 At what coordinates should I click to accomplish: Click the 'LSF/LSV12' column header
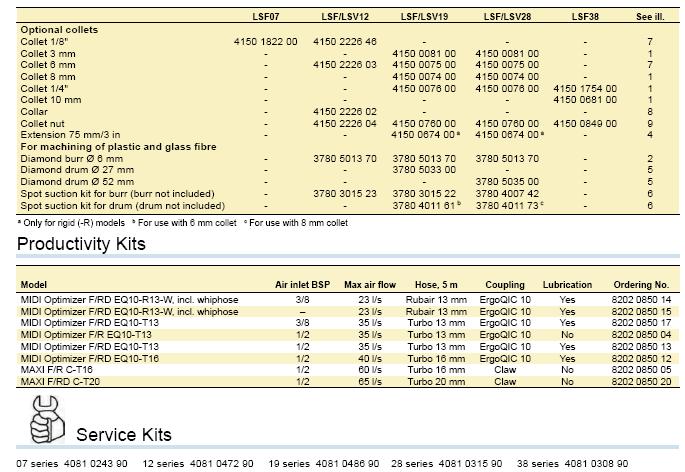[x=345, y=17]
